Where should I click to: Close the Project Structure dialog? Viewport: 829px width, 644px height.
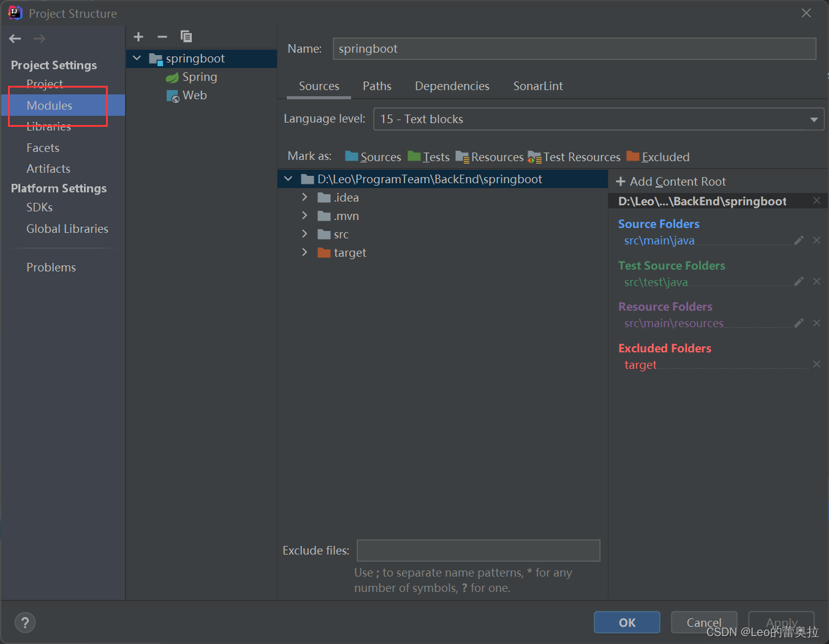[806, 13]
